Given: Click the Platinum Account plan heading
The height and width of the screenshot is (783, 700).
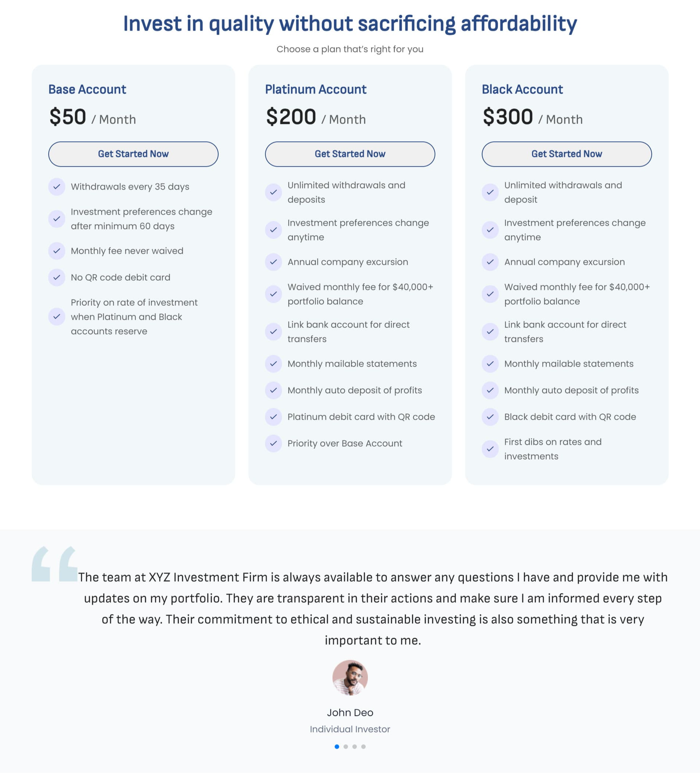Looking at the screenshot, I should 316,89.
